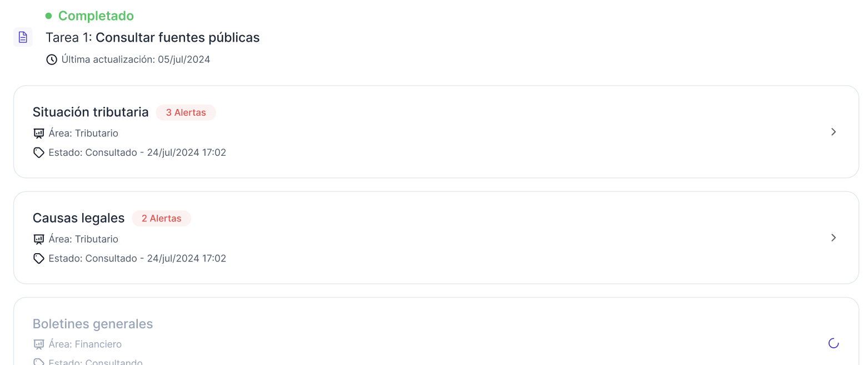Click the loading spinner on Boletines generales
The height and width of the screenshot is (365, 868).
[x=833, y=343]
